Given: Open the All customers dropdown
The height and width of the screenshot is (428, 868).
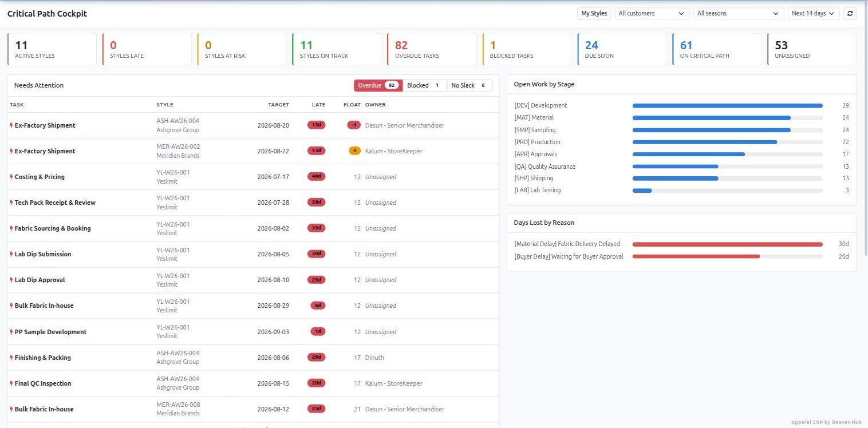Looking at the screenshot, I should (x=652, y=13).
